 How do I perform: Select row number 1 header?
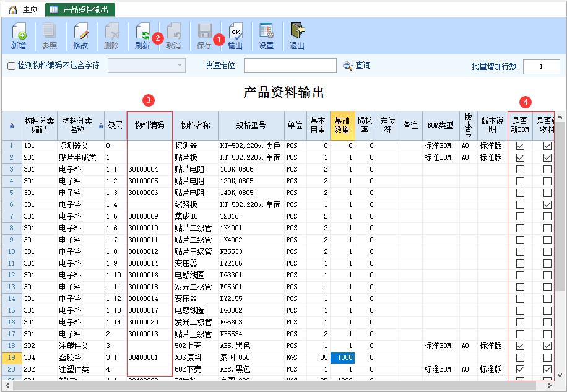coord(12,146)
